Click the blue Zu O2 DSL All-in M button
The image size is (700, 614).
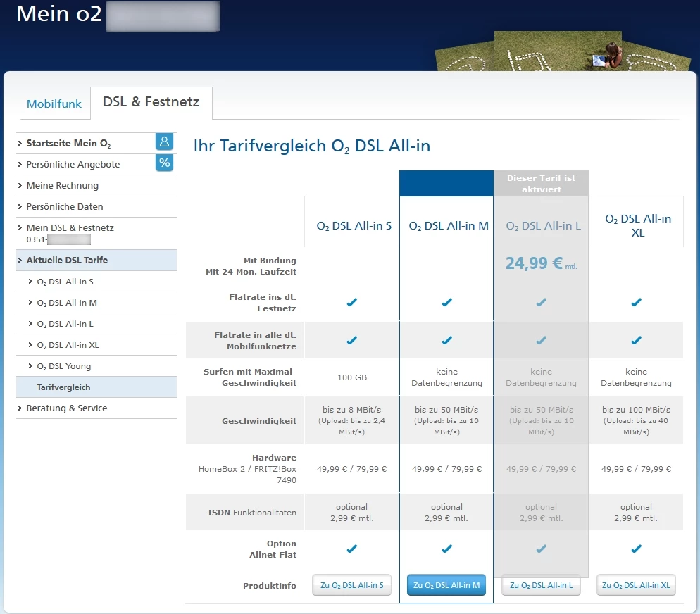pyautogui.click(x=446, y=585)
